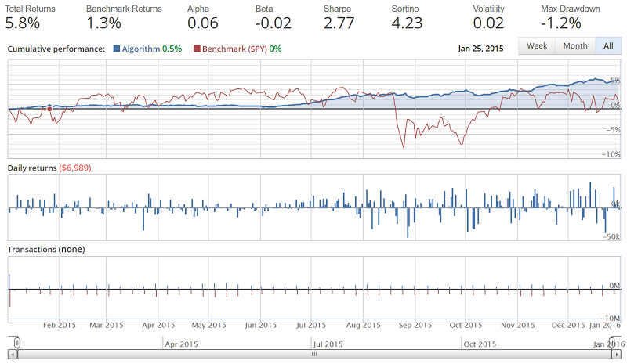This screenshot has width=627, height=364.
Task: Click the red Benchmark legend swatch
Action: tap(197, 49)
